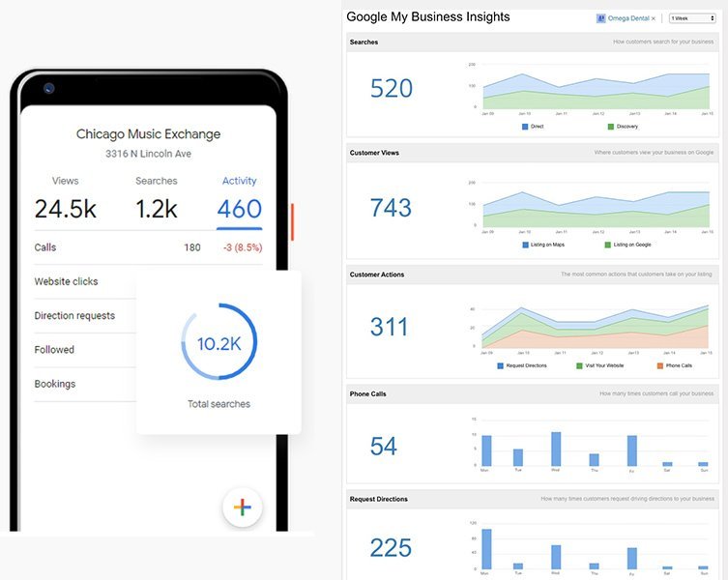Image resolution: width=728 pixels, height=580 pixels.
Task: Click the Searches section header
Action: pos(533,42)
